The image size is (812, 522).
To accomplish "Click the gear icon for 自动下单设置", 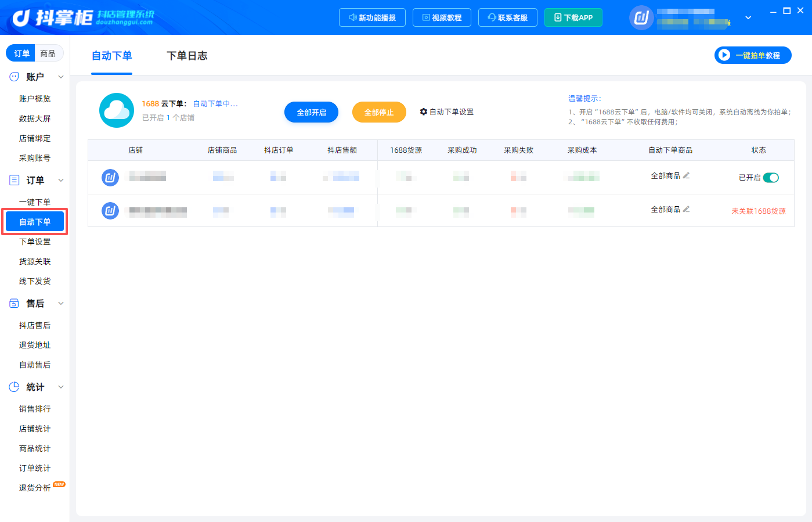I will [424, 111].
